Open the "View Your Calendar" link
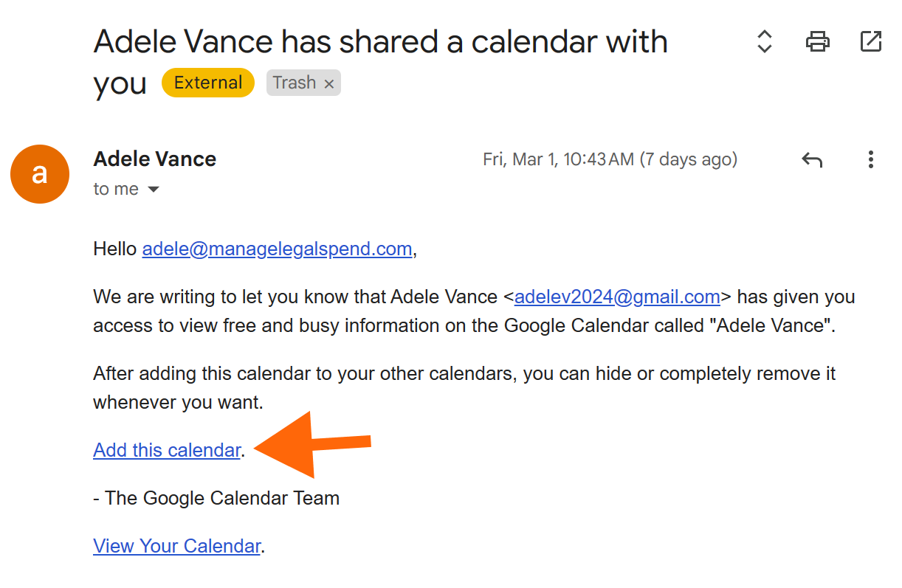The image size is (902, 588). point(176,546)
